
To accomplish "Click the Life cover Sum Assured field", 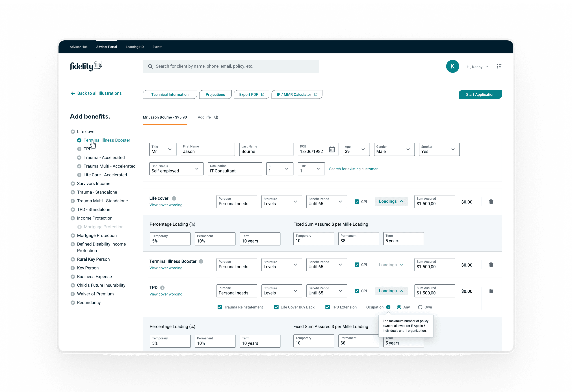I will (x=434, y=202).
